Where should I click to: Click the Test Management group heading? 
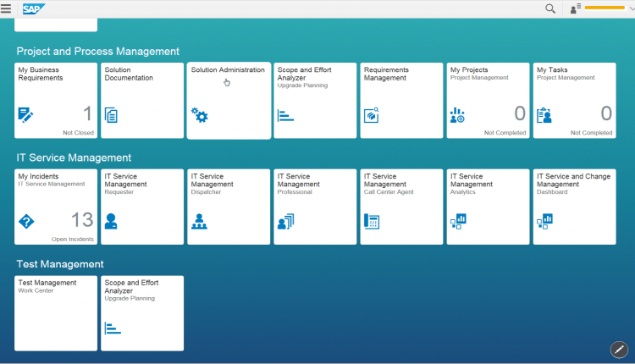[x=60, y=264]
